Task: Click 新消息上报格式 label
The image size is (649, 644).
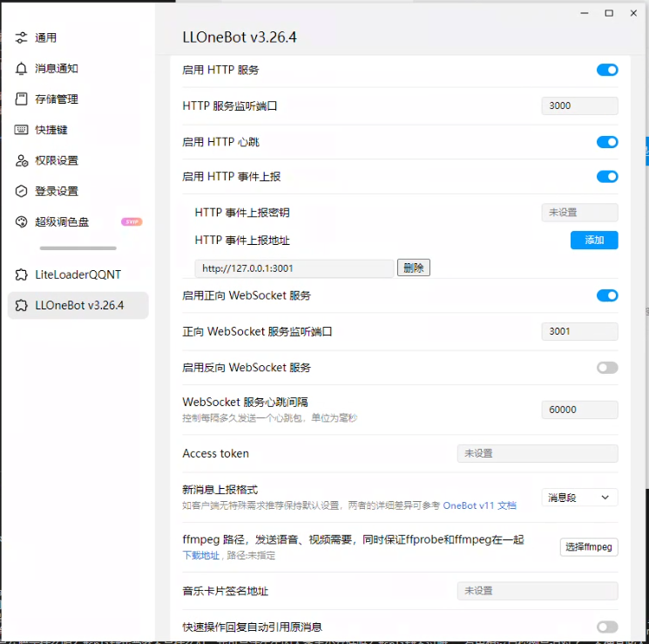Action: click(220, 490)
